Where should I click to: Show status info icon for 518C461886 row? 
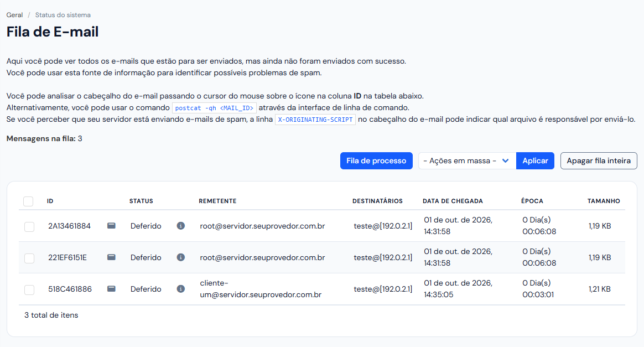(181, 289)
